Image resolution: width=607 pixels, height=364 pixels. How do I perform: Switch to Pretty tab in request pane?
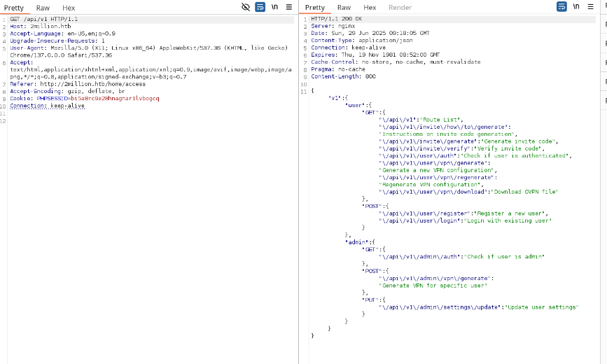(14, 8)
